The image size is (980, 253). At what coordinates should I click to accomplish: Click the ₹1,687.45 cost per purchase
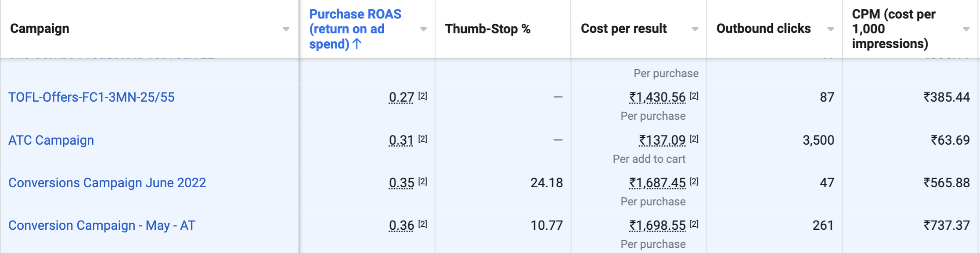[x=657, y=183]
